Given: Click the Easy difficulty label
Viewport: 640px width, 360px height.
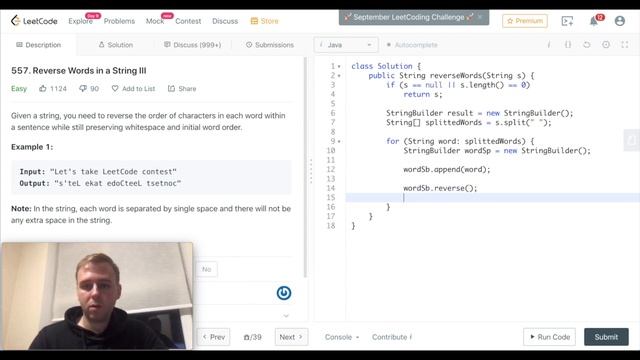Looking at the screenshot, I should click(x=19, y=89).
